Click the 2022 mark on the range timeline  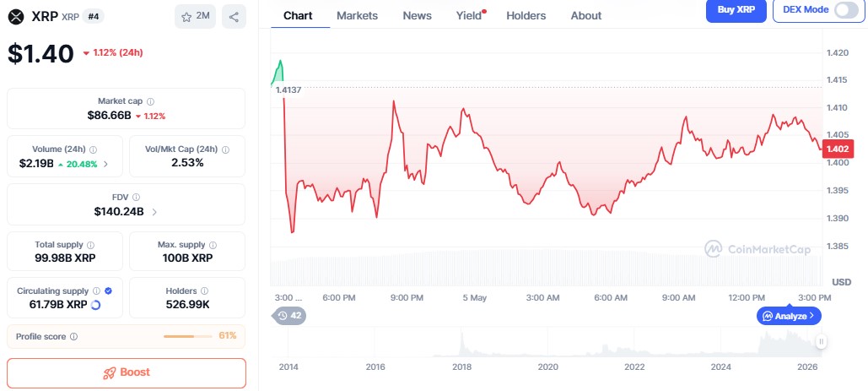634,367
